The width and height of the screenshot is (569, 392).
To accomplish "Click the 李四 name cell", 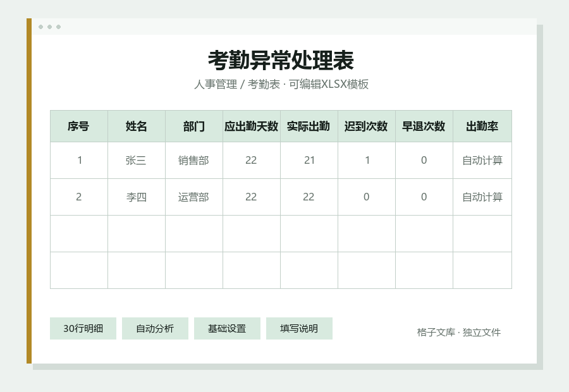I will 137,197.
